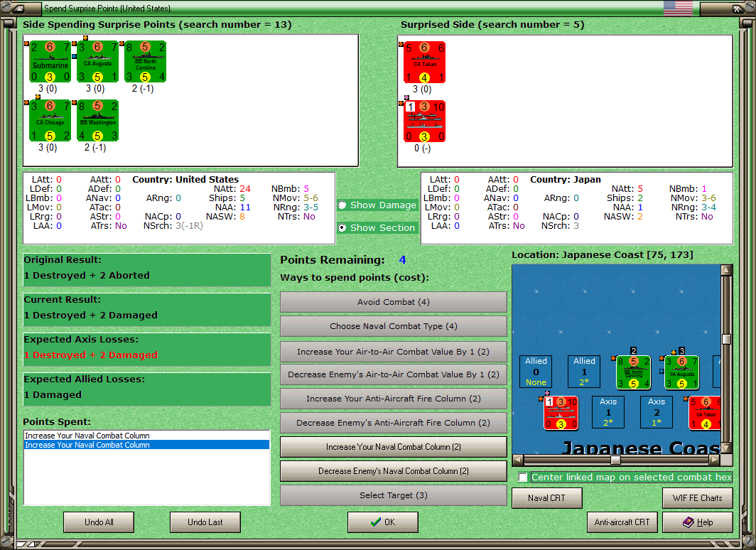Select the red 1-3-10 convoy counter in surprised side
Screen dimensions: 756x550
click(424, 122)
